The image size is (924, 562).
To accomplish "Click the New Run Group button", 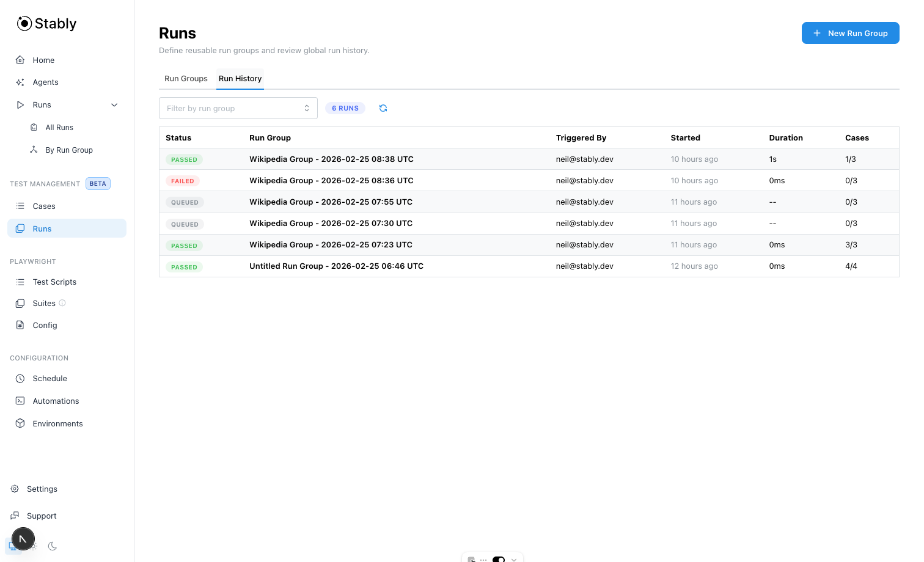I will point(850,33).
